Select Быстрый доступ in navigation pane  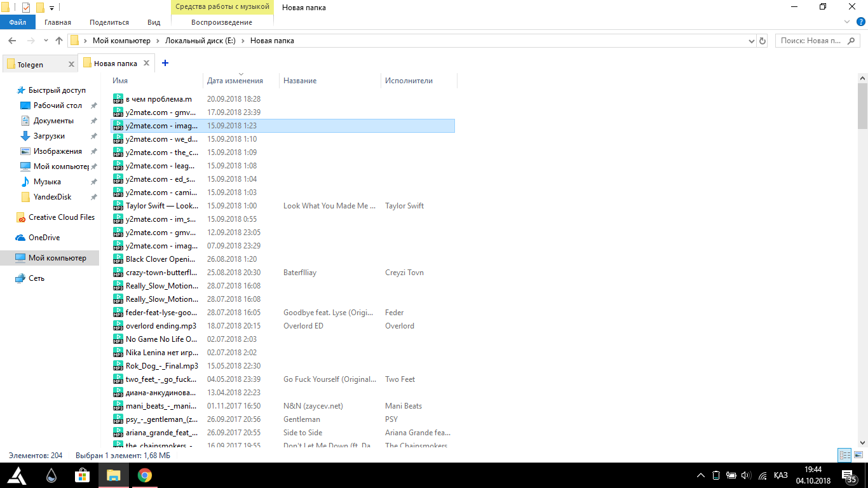[57, 90]
